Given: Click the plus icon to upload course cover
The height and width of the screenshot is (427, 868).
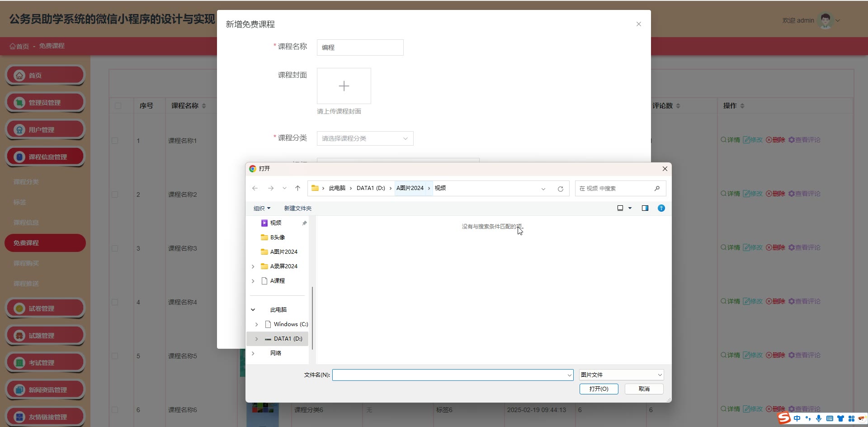Looking at the screenshot, I should 344,86.
